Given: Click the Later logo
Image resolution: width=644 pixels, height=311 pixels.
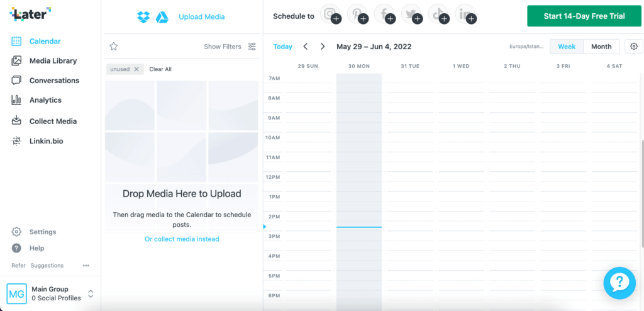Looking at the screenshot, I should pos(30,14).
